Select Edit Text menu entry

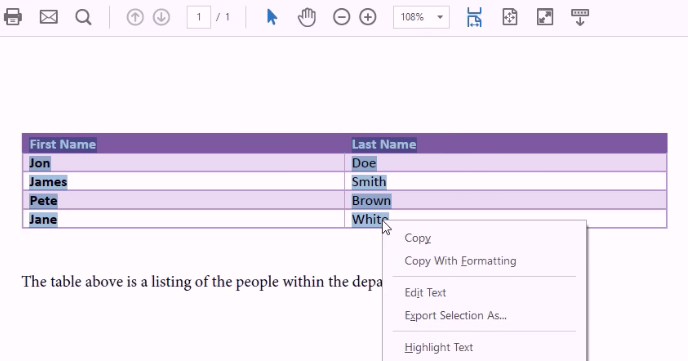pos(425,293)
